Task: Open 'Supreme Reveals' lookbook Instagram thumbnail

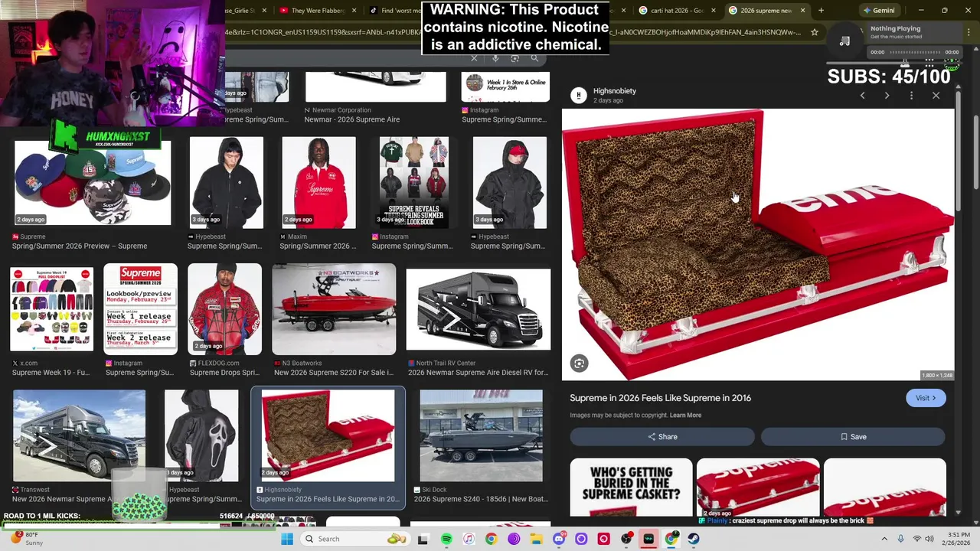Action: (x=413, y=182)
